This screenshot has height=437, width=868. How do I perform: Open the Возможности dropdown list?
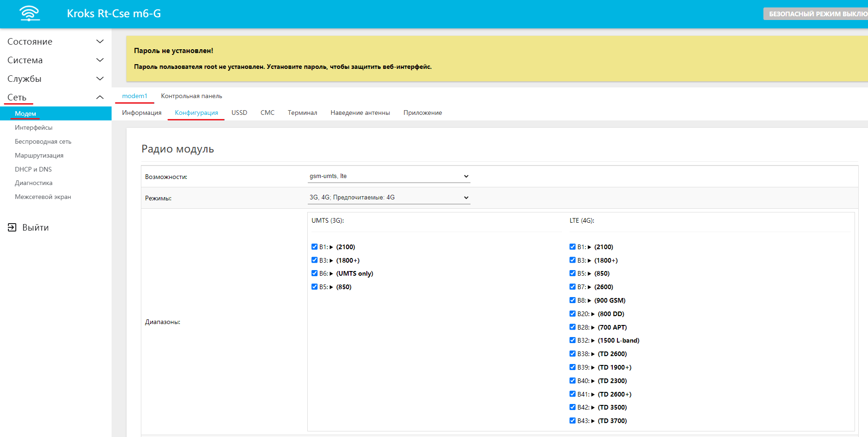tap(389, 176)
